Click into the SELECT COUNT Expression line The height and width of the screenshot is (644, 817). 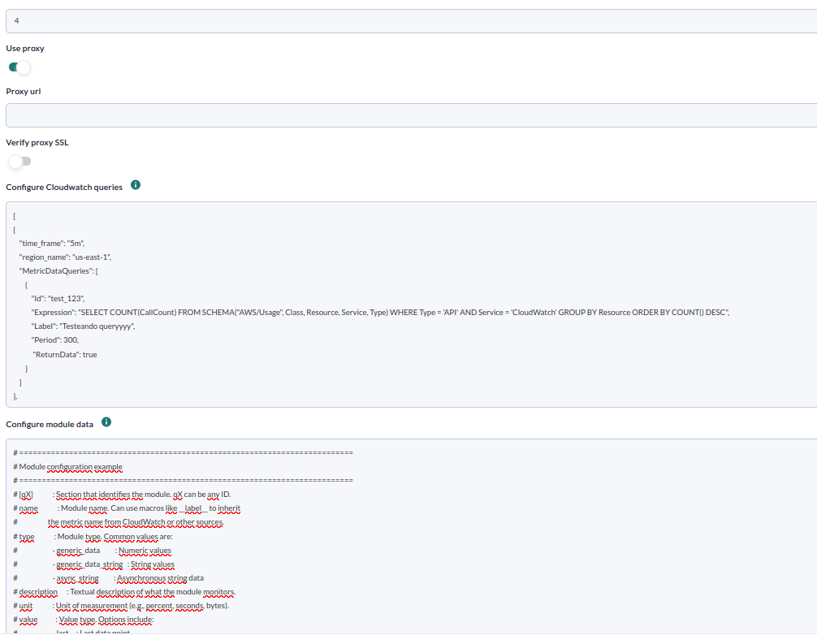pos(380,313)
